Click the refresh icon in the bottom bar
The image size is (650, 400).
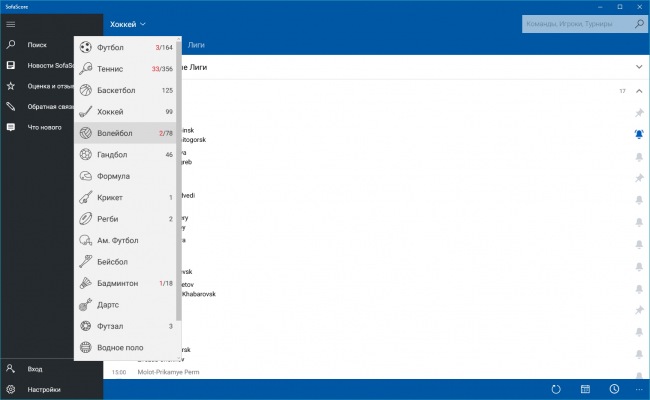point(556,389)
